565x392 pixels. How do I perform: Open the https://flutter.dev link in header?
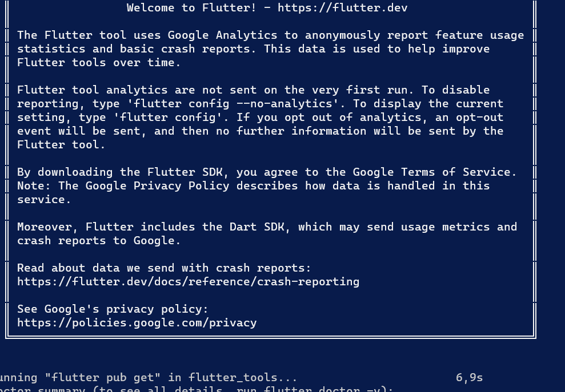(x=342, y=7)
